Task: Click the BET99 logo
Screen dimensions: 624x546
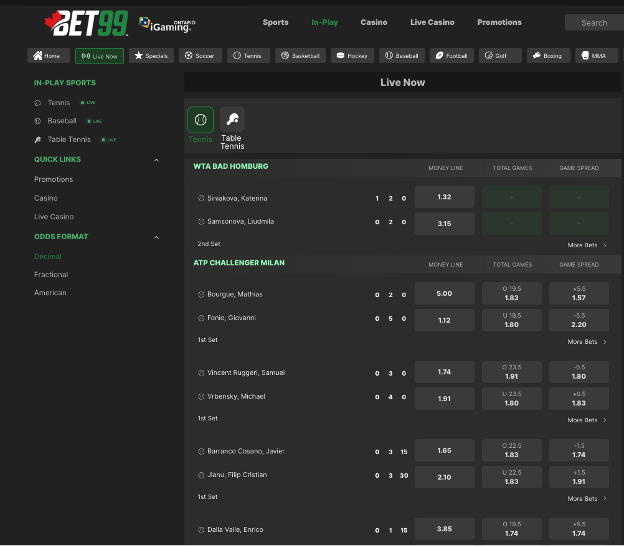Action: [x=86, y=23]
